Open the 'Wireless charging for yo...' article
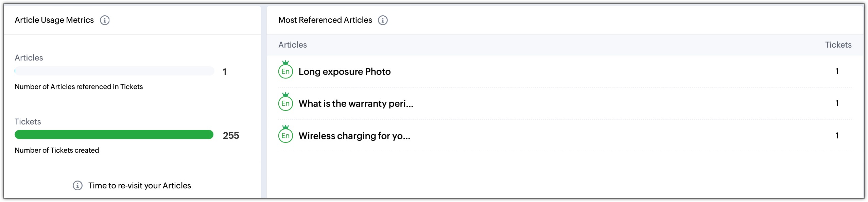Viewport: 868px width, 202px height. click(x=354, y=136)
